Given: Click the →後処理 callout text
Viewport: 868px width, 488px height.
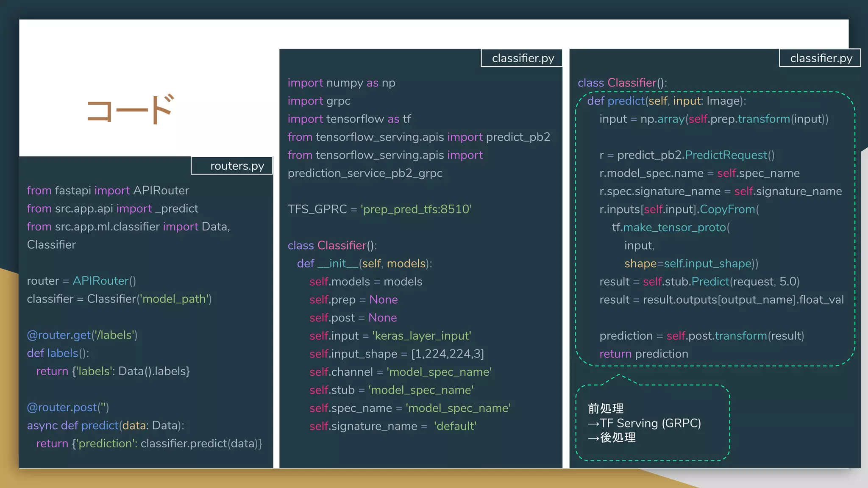Looking at the screenshot, I should (x=612, y=438).
